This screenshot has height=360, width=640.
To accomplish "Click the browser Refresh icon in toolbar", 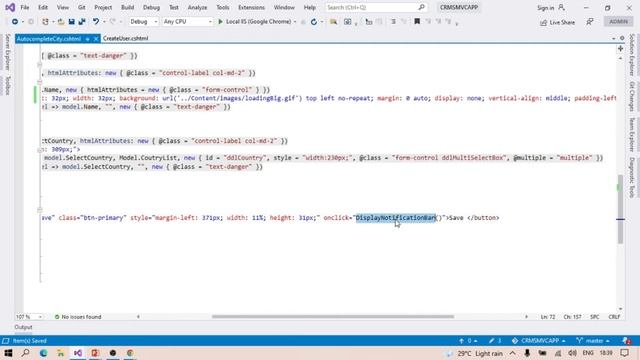I will click(313, 22).
